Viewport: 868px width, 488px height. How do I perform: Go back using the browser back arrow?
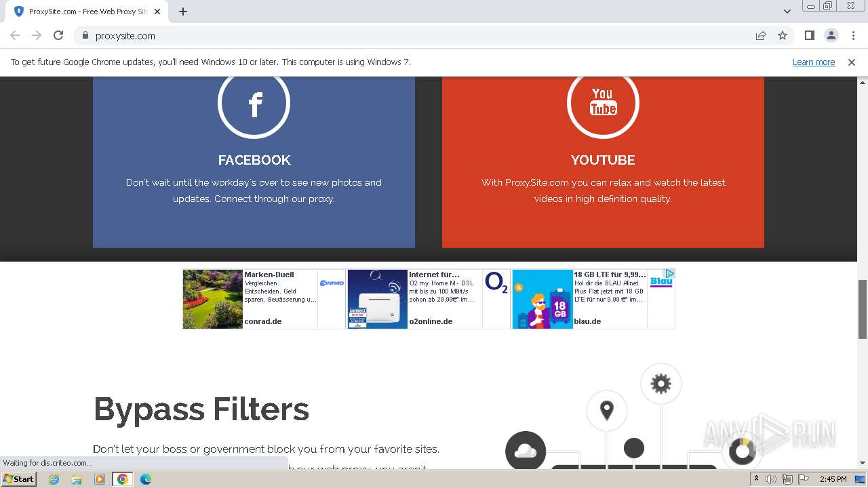pos(15,35)
